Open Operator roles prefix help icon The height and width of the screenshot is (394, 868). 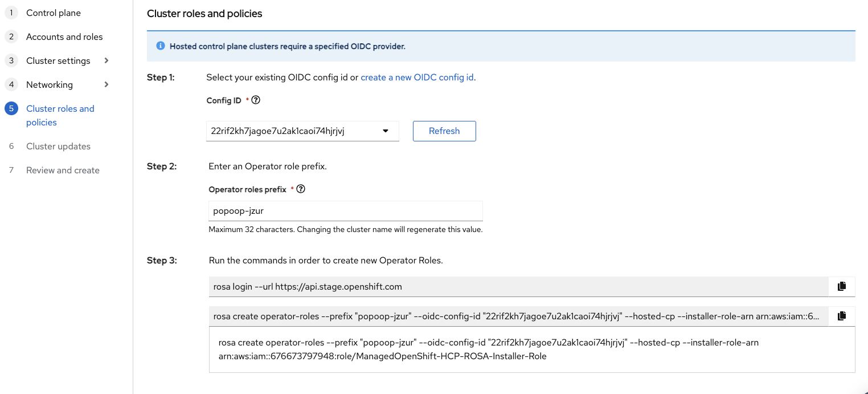301,189
